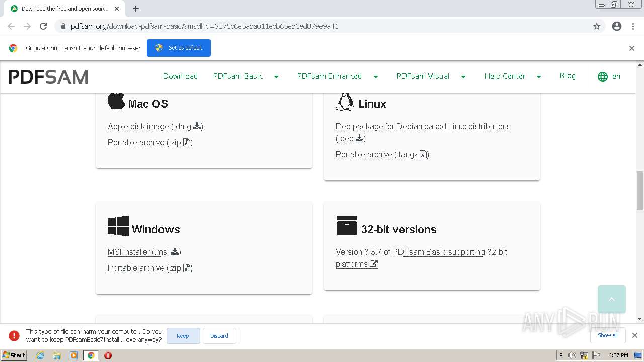Viewport: 644px width, 362px height.
Task: Open the Chrome profile avatar
Action: [617, 26]
